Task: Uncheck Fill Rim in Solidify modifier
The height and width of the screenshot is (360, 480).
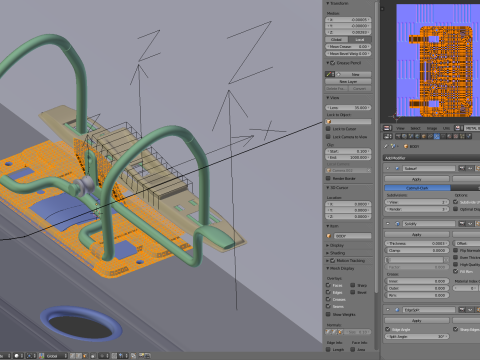Action: (455, 271)
